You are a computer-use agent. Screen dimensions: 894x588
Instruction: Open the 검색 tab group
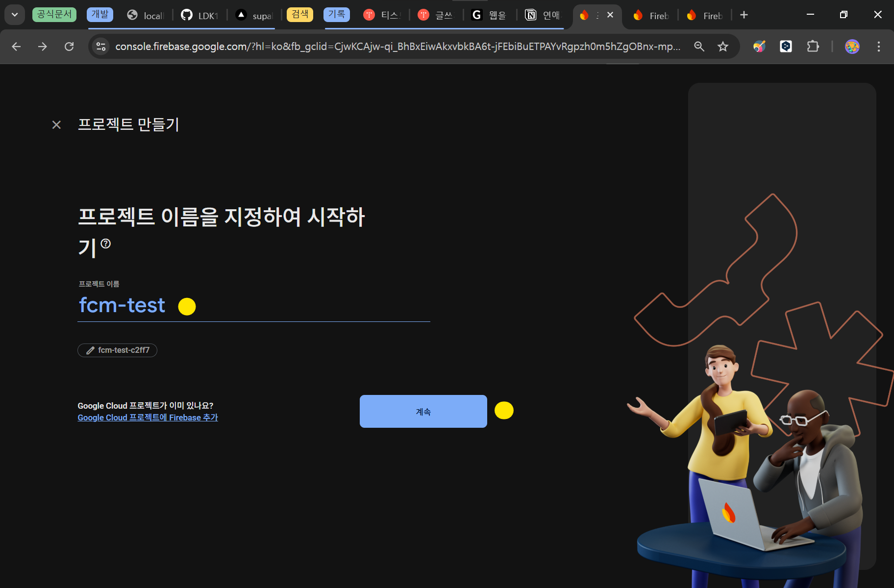point(300,14)
